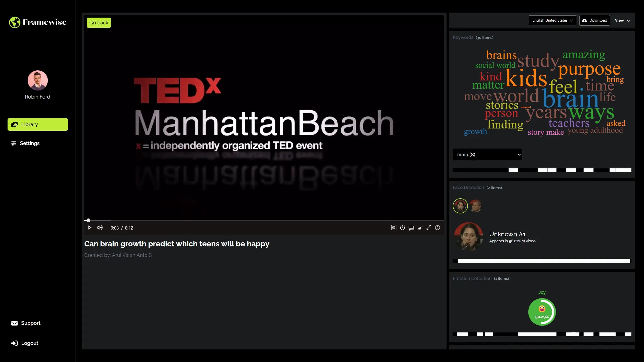Toggle object detection overlay icon
644x362 pixels.
tap(393, 228)
